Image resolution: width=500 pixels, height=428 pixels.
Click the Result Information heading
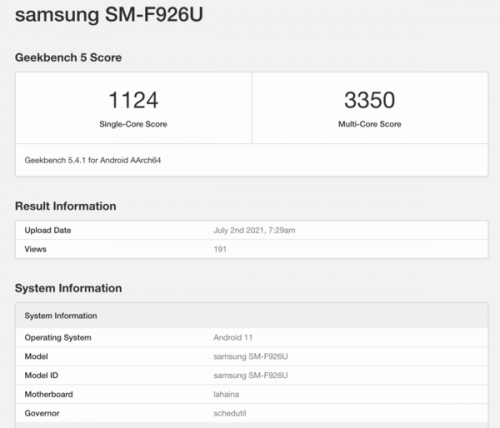(x=66, y=206)
